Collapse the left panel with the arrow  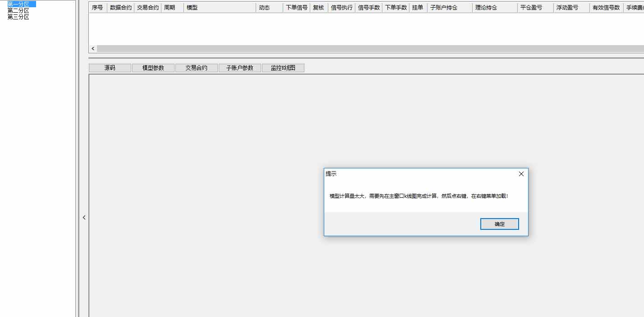[84, 217]
